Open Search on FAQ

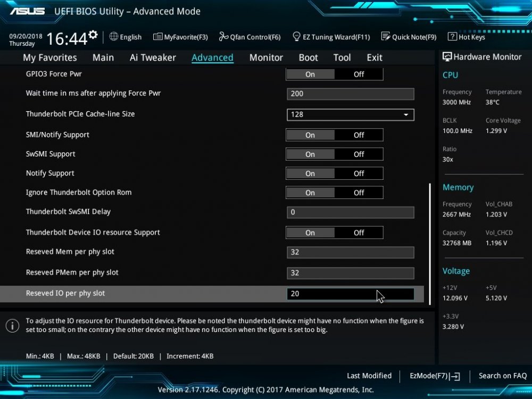(503, 376)
